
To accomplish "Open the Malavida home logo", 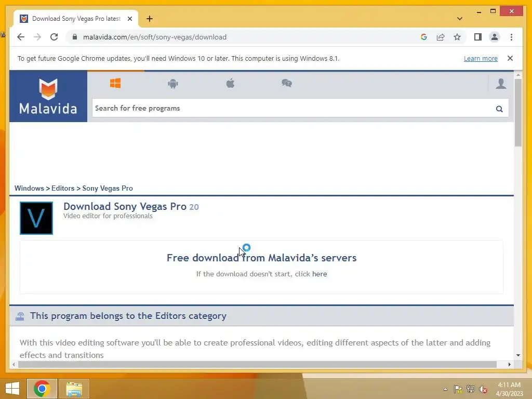I will point(48,96).
